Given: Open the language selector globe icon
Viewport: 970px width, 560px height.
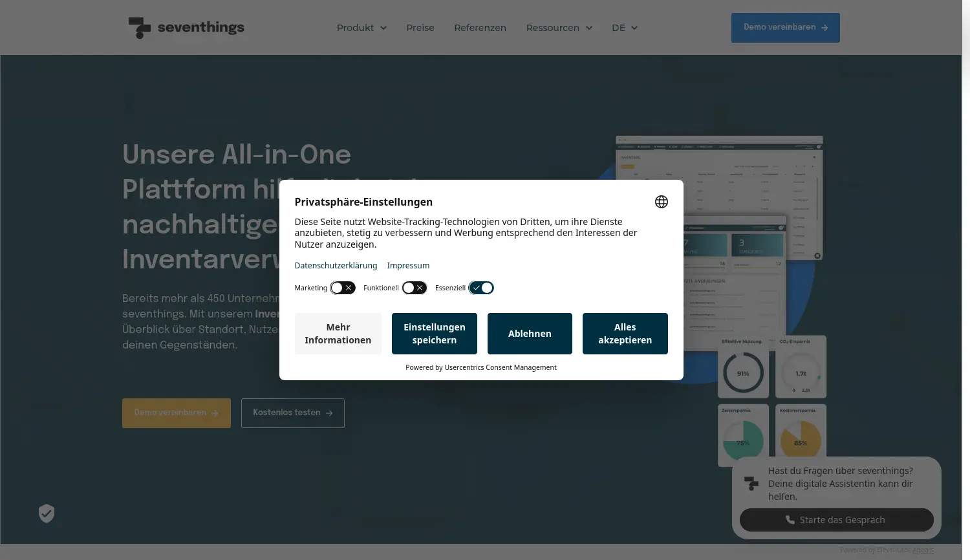Looking at the screenshot, I should pyautogui.click(x=661, y=201).
